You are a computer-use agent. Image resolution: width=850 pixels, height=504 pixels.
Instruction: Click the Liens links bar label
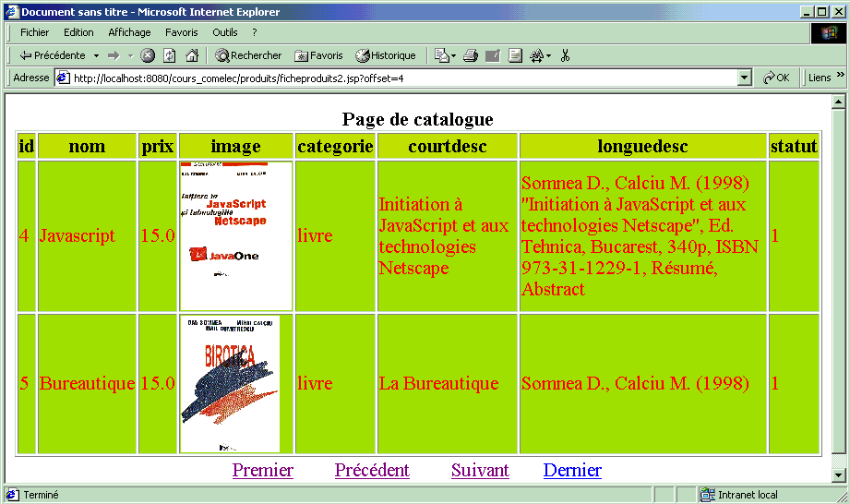tap(820, 78)
